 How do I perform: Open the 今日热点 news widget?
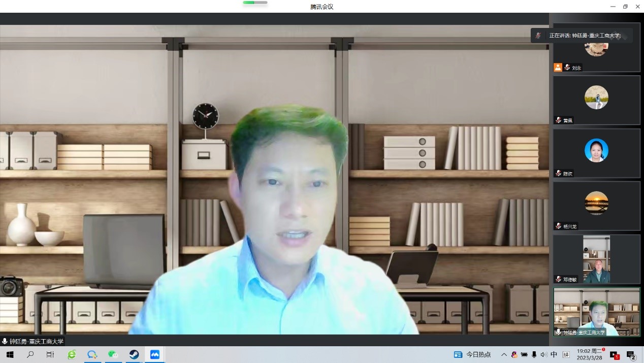pos(472,355)
